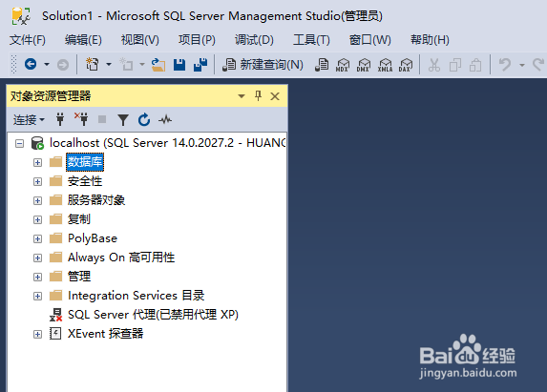Collapse the localhost server node
Viewport: 547px width, 392px height.
(x=19, y=143)
